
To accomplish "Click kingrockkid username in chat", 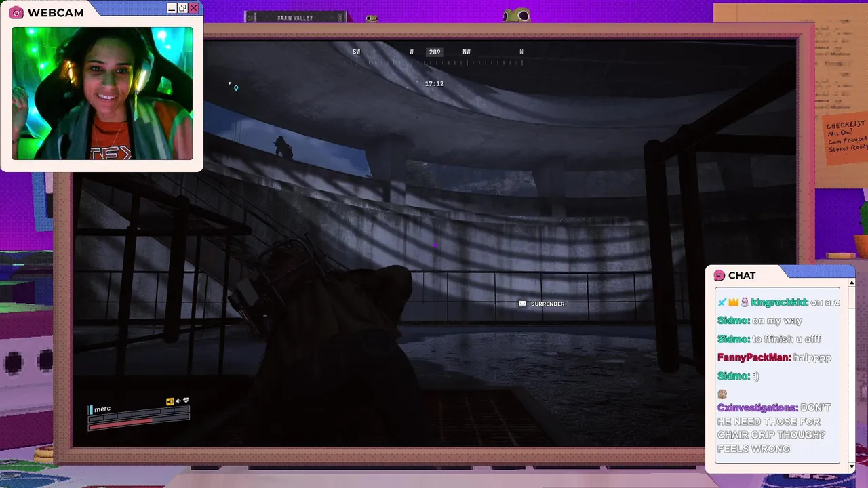I will (x=779, y=302).
